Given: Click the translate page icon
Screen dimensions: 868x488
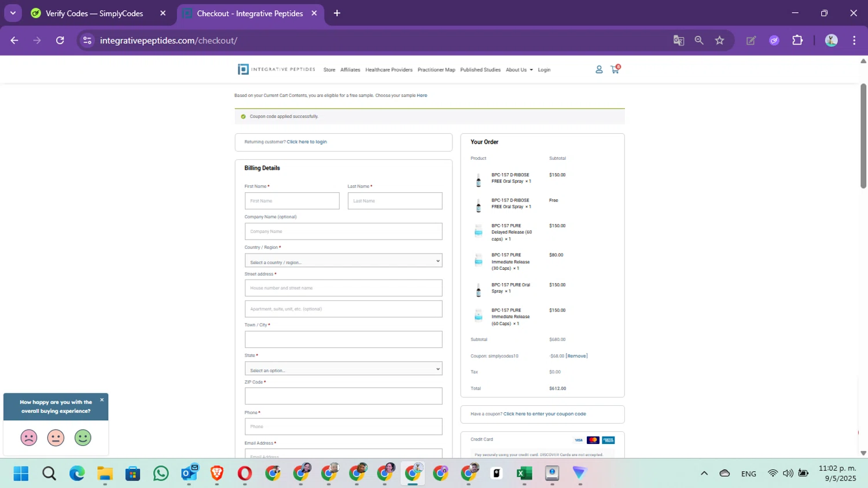Looking at the screenshot, I should point(679,41).
